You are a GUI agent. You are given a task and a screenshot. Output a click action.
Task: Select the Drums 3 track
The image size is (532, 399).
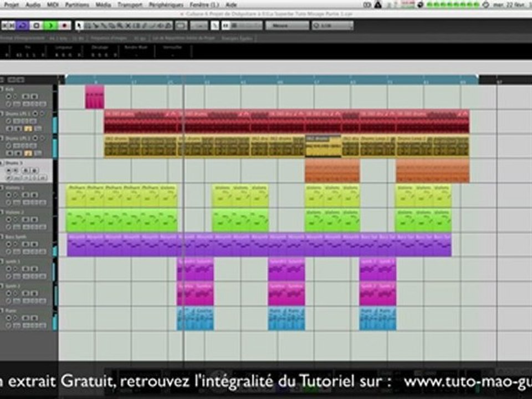27,171
